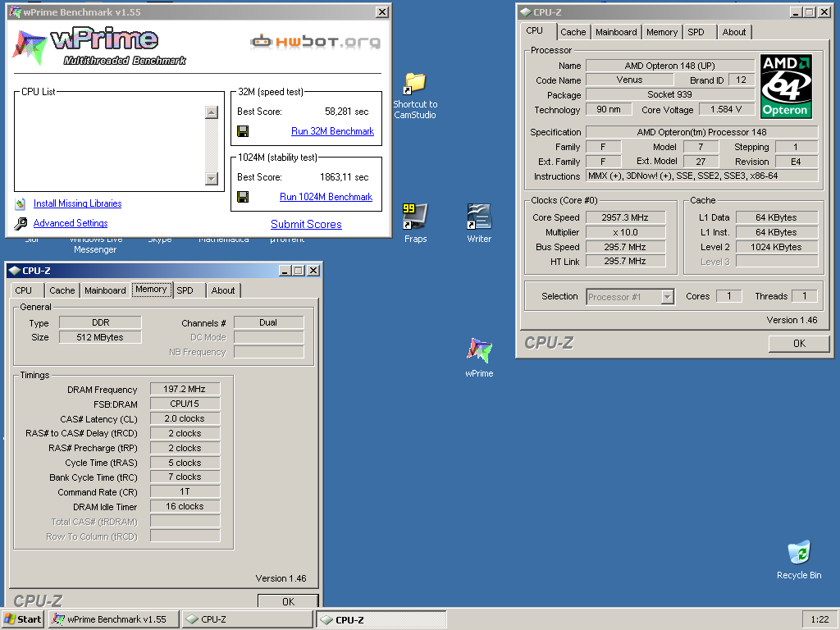Click Level 2 cache value 1024 KBytes
This screenshot has height=630, width=840.
[x=776, y=247]
